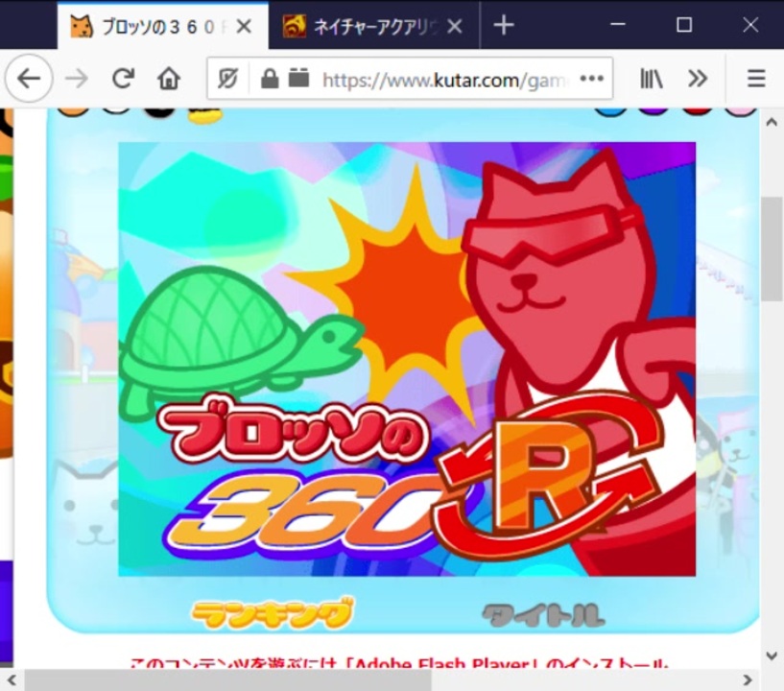Minimize the browser window
This screenshot has height=691, width=784.
[618, 24]
